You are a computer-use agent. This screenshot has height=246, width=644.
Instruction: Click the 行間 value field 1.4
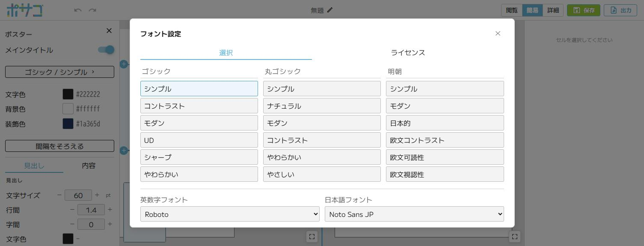(91, 210)
